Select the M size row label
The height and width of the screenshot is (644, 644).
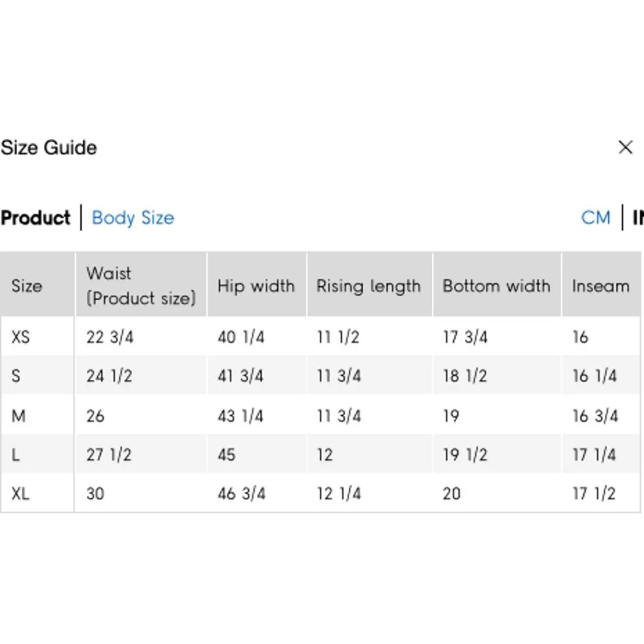(x=18, y=416)
